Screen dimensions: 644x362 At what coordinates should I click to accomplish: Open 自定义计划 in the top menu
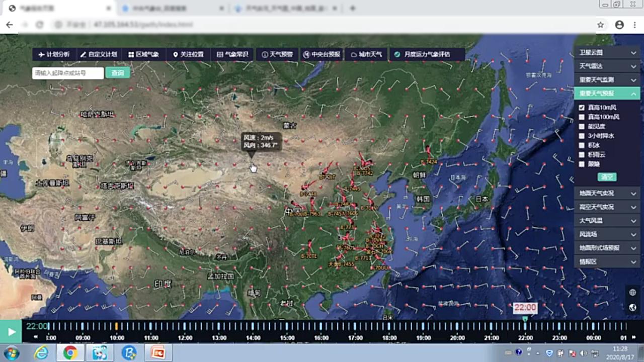pos(98,54)
